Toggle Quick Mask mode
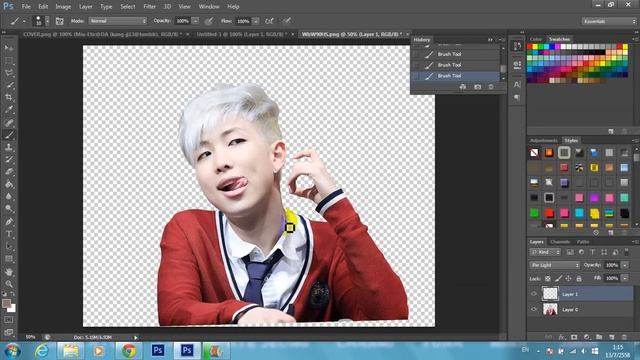Viewport: 640px width, 360px height. 9,320
